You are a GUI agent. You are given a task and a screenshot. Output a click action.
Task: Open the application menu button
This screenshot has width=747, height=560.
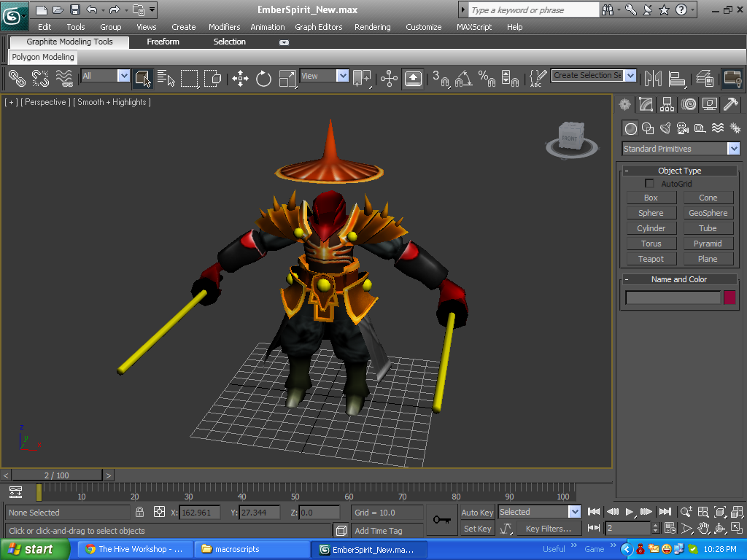(x=14, y=17)
